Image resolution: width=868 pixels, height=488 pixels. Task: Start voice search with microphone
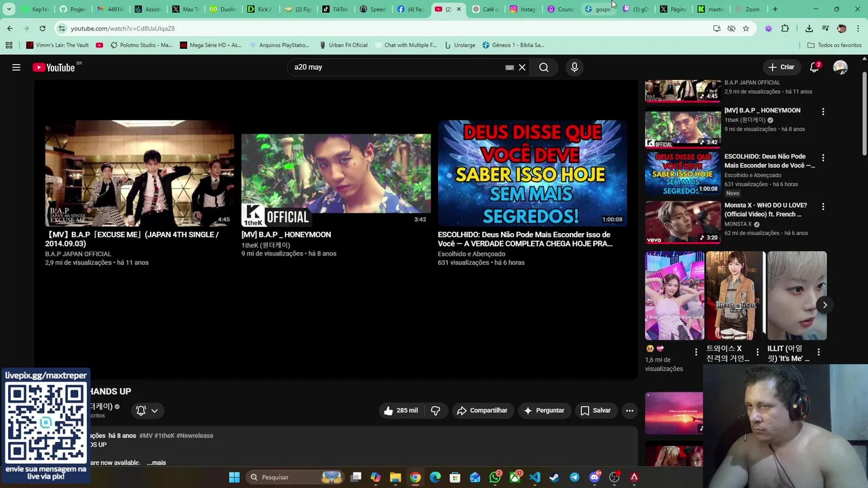point(574,67)
